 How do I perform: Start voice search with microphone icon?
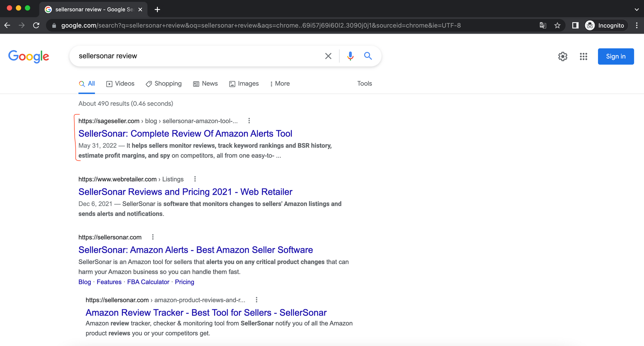coord(350,56)
